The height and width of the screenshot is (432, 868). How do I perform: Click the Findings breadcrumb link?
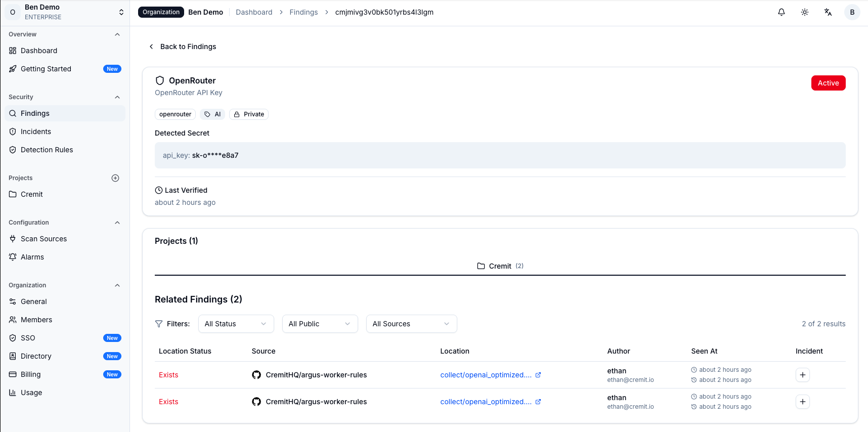click(x=303, y=12)
